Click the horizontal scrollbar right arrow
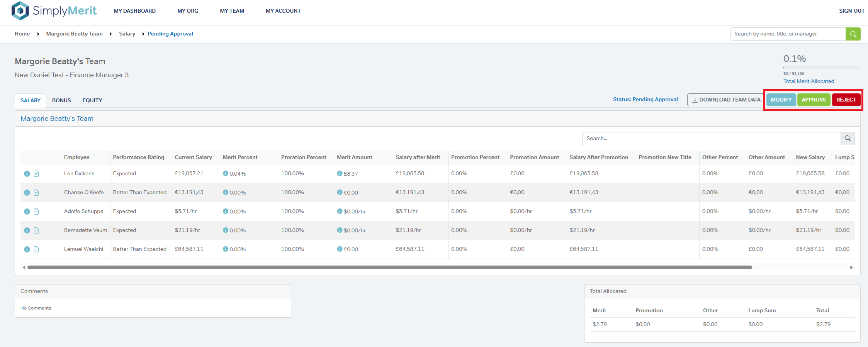The image size is (868, 347). [x=851, y=267]
